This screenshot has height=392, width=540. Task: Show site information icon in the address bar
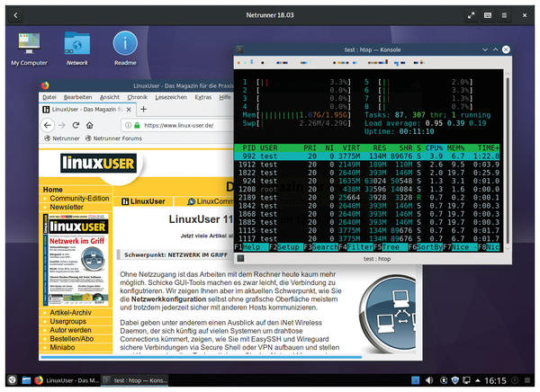(128, 125)
